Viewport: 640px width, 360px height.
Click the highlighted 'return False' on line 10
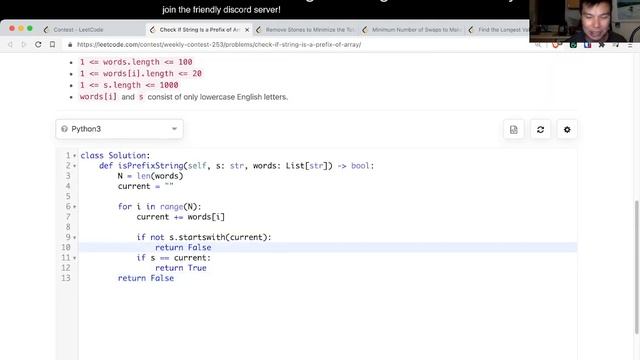click(183, 247)
